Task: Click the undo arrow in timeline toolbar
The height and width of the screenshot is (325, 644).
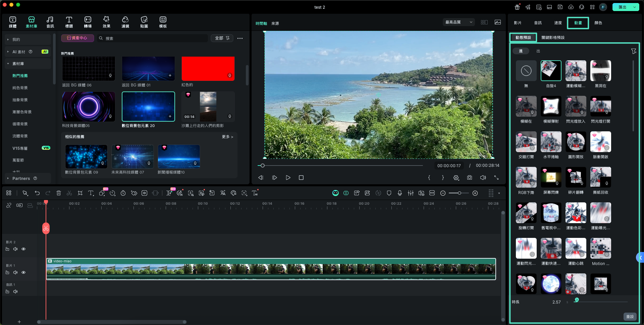Action: pos(37,193)
